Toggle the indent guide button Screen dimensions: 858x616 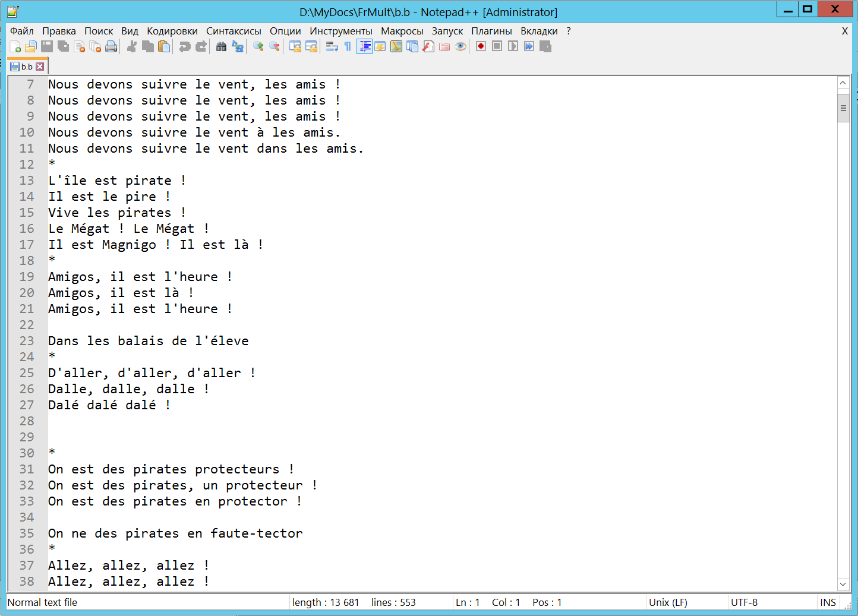[x=364, y=47]
